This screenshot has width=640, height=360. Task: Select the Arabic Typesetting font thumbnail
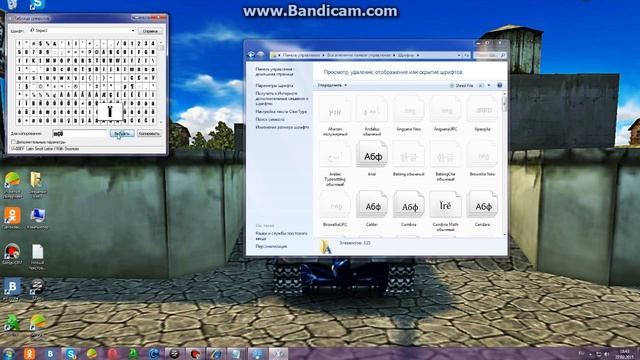pyautogui.click(x=335, y=154)
